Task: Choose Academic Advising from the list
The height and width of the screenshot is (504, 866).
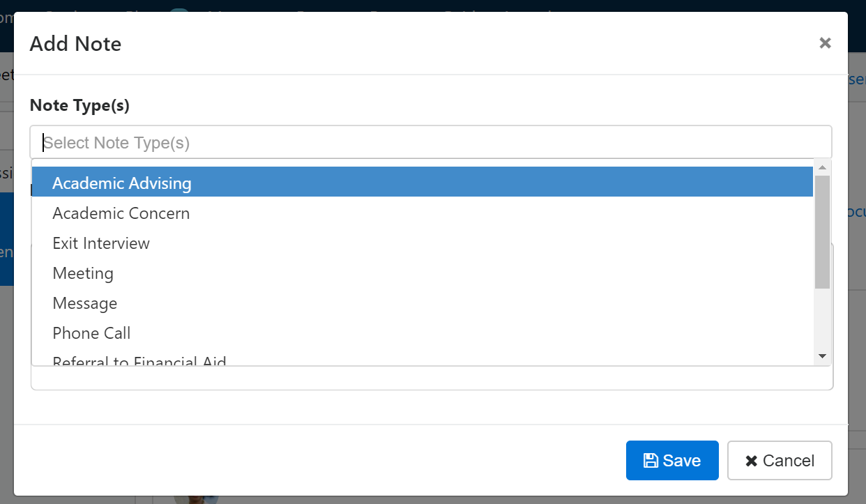Action: (423, 183)
